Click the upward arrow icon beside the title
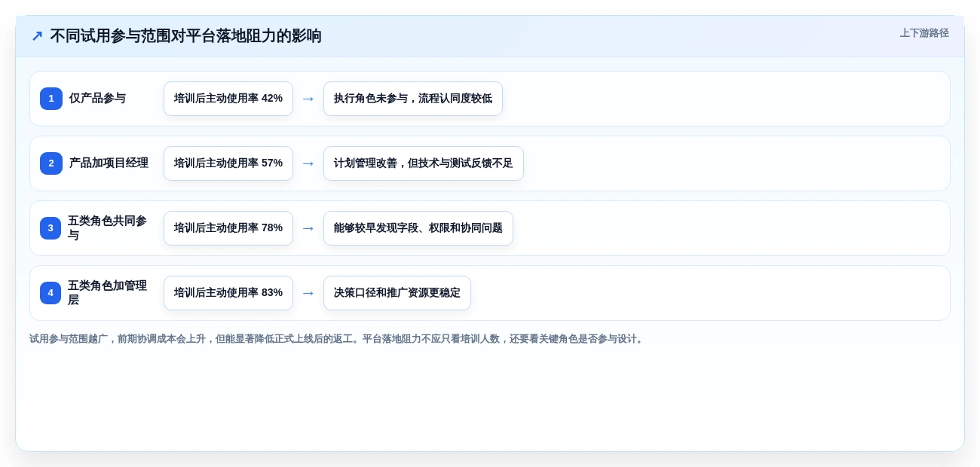This screenshot has height=467, width=980. click(37, 36)
